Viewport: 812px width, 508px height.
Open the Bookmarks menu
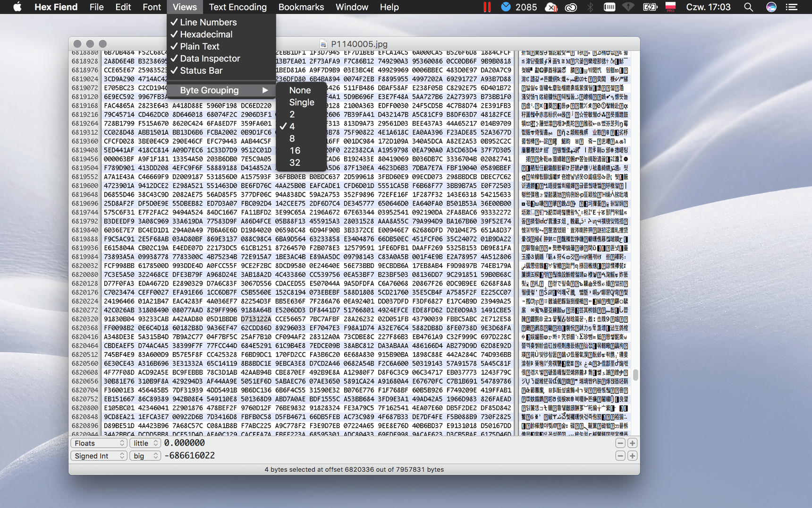tap(301, 7)
